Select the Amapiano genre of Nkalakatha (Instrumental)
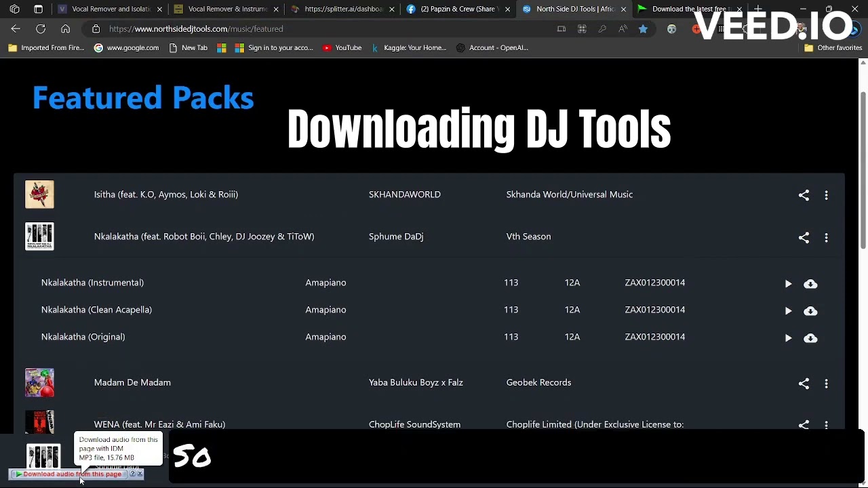This screenshot has width=868, height=488. [325, 283]
